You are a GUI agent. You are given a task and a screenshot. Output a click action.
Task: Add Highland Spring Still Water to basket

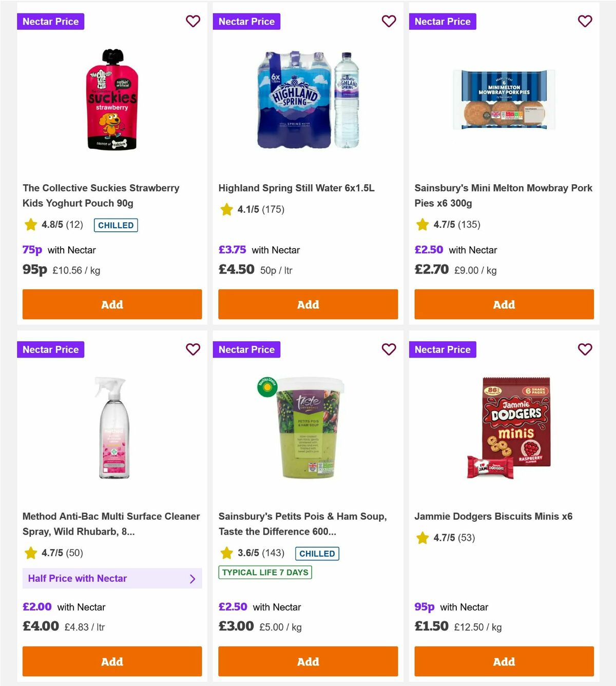tap(308, 304)
